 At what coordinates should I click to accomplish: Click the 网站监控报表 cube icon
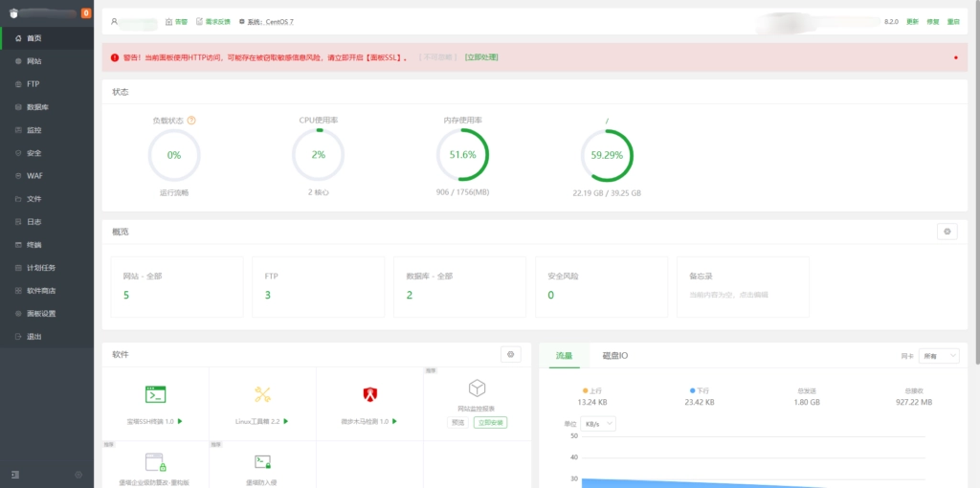click(477, 388)
